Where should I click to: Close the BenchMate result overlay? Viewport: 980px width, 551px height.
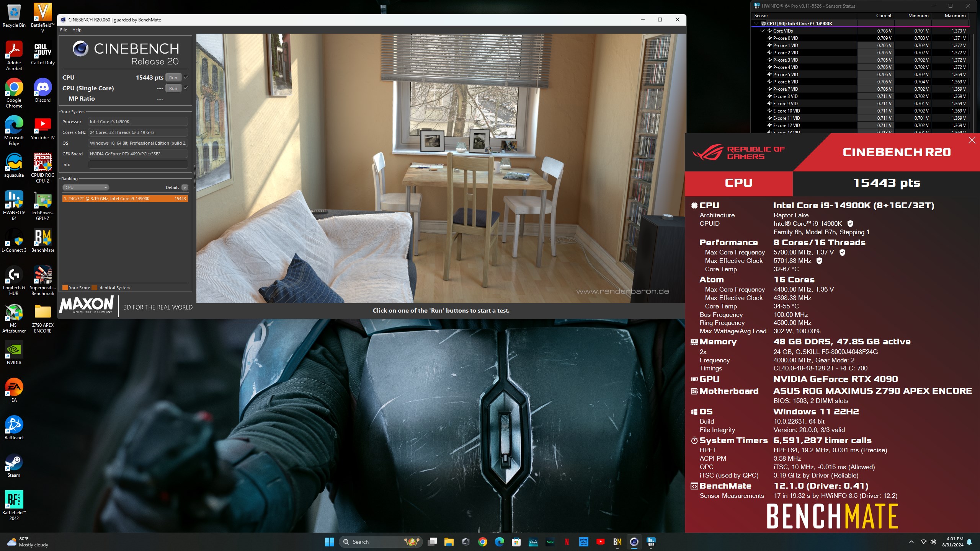click(x=972, y=140)
